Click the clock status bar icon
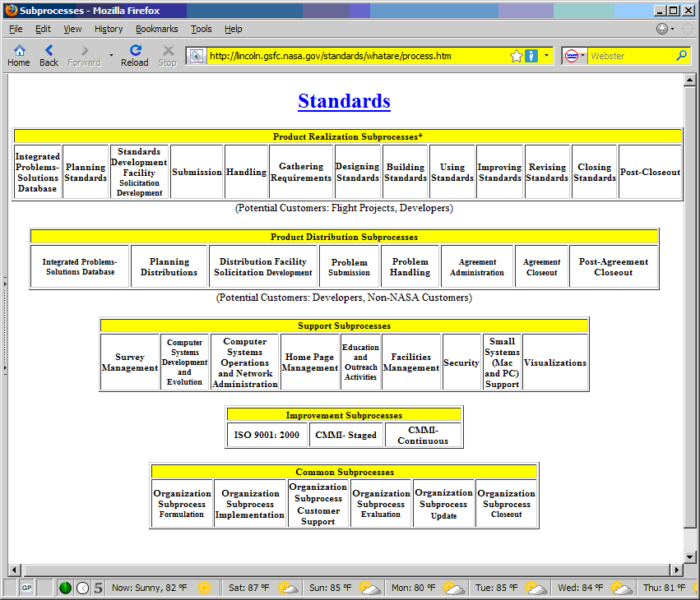The image size is (700, 600). (x=82, y=588)
